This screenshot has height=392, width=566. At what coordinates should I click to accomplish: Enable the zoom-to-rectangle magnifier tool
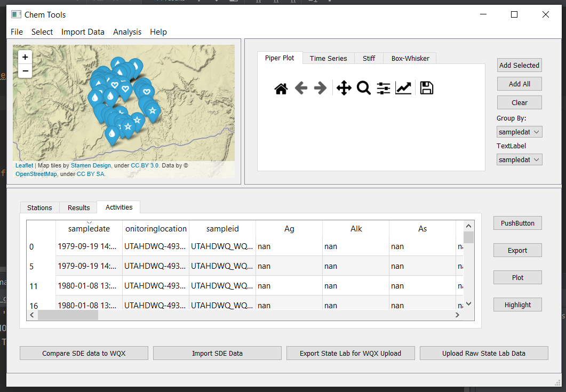[364, 89]
